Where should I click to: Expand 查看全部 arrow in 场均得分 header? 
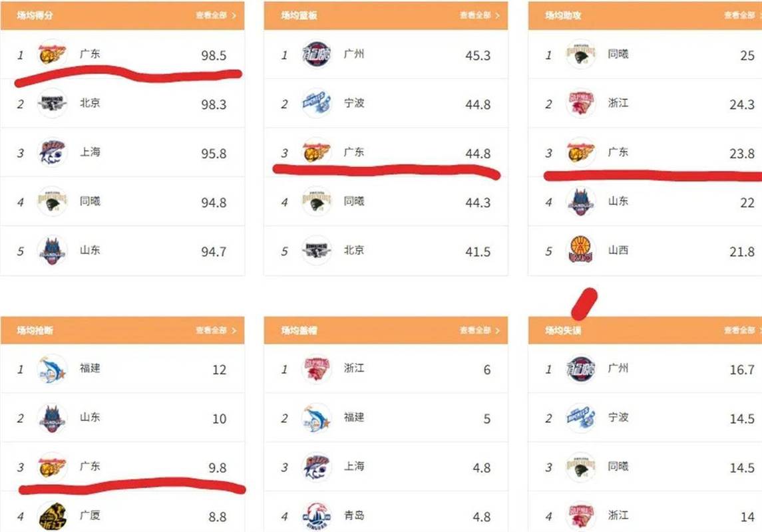[x=234, y=15]
